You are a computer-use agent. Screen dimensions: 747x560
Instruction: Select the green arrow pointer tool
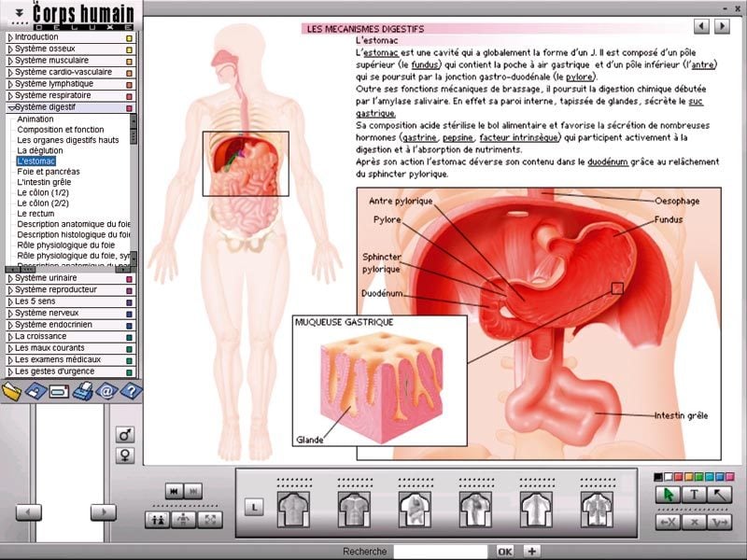pyautogui.click(x=666, y=495)
